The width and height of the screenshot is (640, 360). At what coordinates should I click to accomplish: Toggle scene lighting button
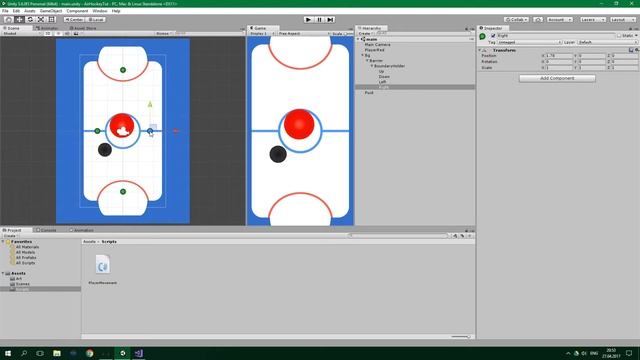pos(58,33)
